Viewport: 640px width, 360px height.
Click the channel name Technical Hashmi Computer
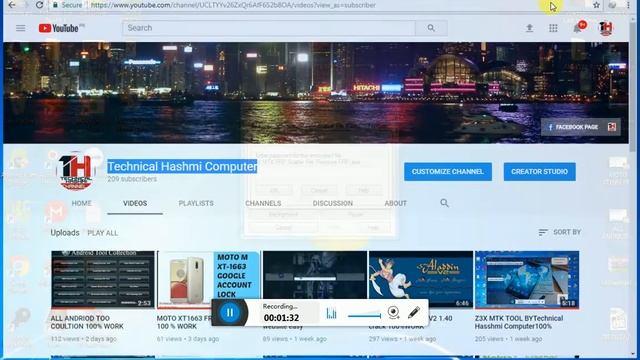(x=182, y=167)
